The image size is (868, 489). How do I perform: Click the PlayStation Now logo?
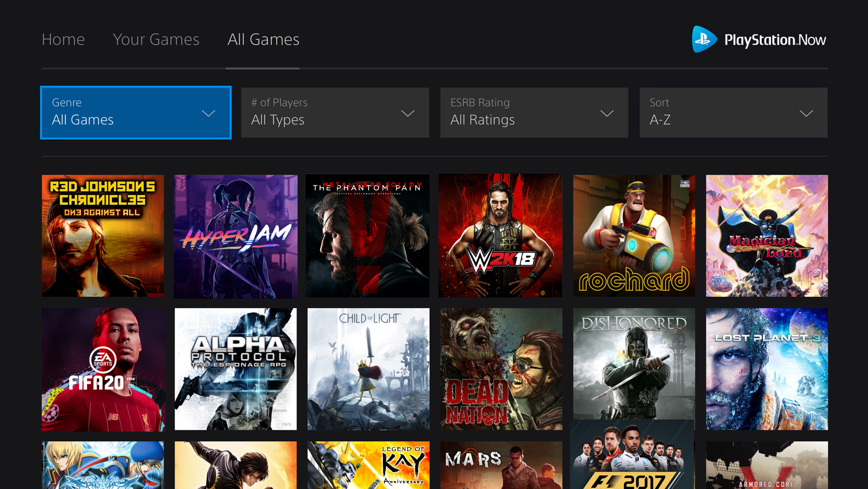pos(758,39)
